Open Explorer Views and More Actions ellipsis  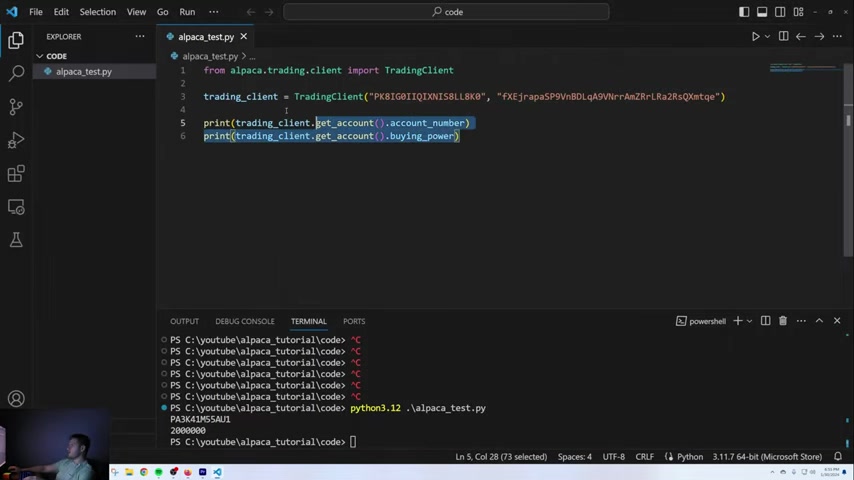140,37
